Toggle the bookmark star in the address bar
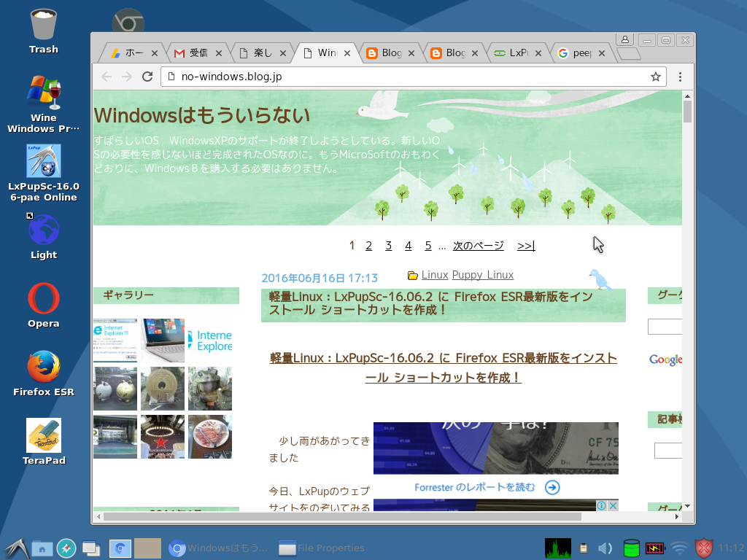 pyautogui.click(x=655, y=76)
